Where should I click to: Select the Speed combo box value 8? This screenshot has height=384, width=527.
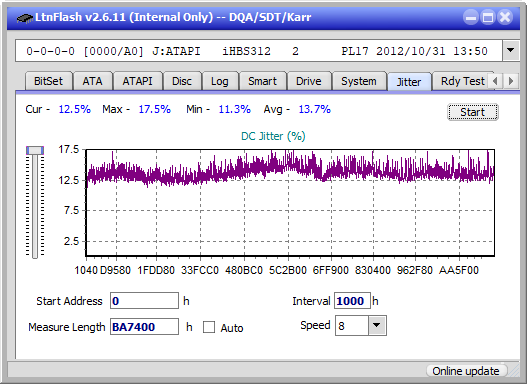click(x=352, y=326)
